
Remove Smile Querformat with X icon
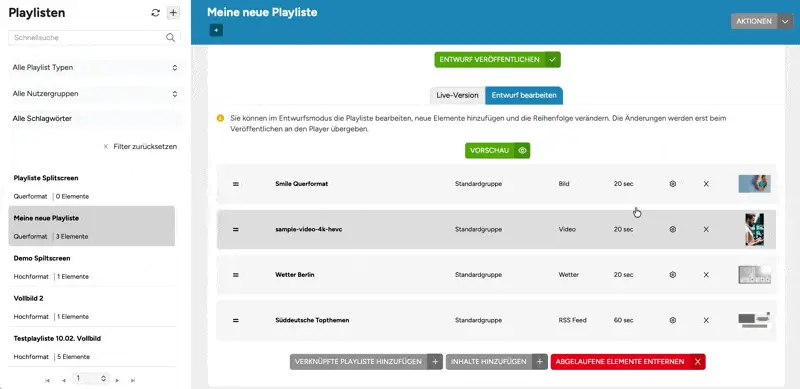[706, 184]
